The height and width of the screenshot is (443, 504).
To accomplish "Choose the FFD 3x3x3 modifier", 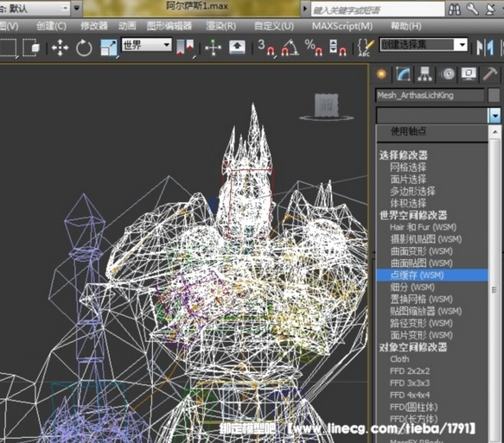I will pos(410,383).
